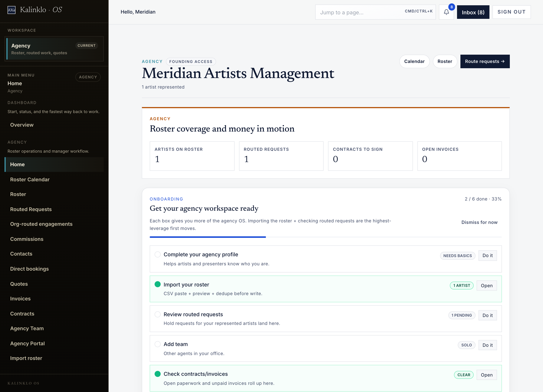Open the Contracts to Sign stat card
This screenshot has width=543, height=392.
370,156
